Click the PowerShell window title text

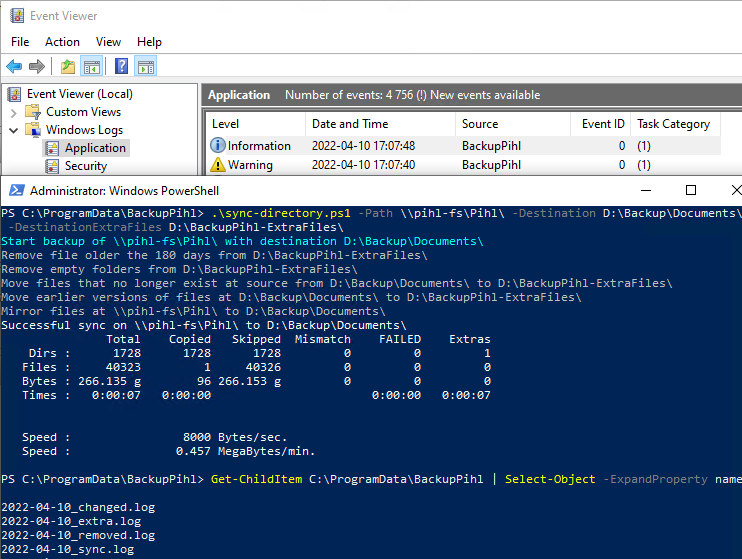(124, 191)
